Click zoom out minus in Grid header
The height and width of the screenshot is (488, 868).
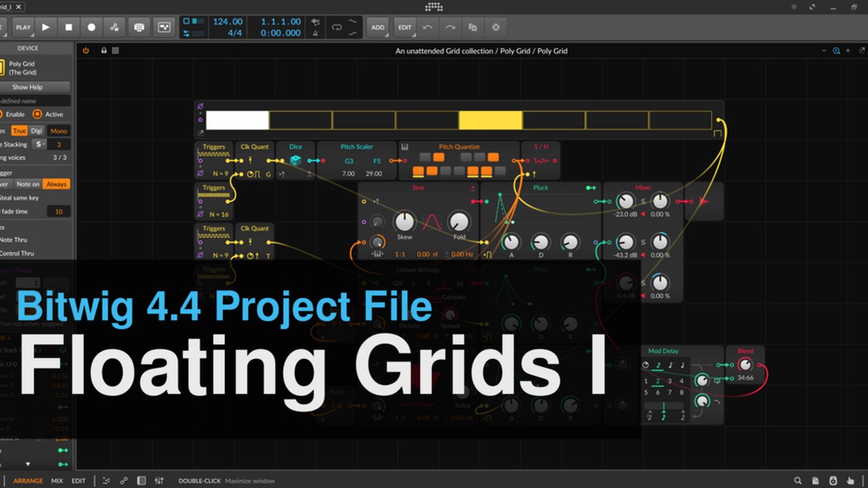coord(825,50)
